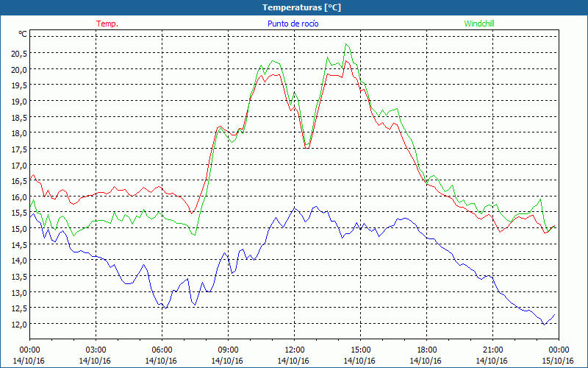Click the °C unit label on axis
588x368 pixels.
click(x=23, y=34)
